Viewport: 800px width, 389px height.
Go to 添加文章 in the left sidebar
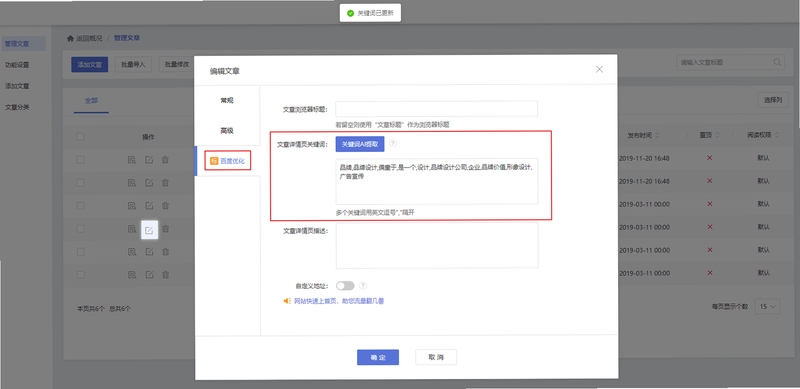tap(17, 86)
